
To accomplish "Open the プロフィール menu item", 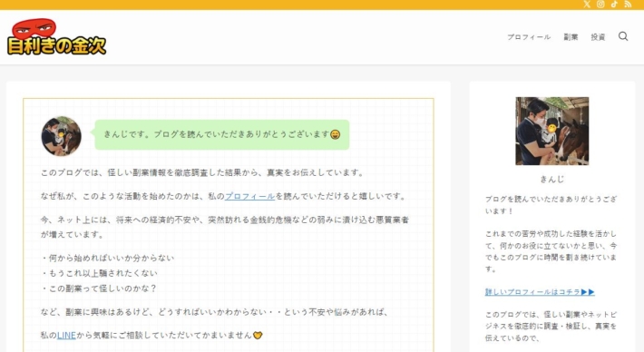I will (529, 37).
